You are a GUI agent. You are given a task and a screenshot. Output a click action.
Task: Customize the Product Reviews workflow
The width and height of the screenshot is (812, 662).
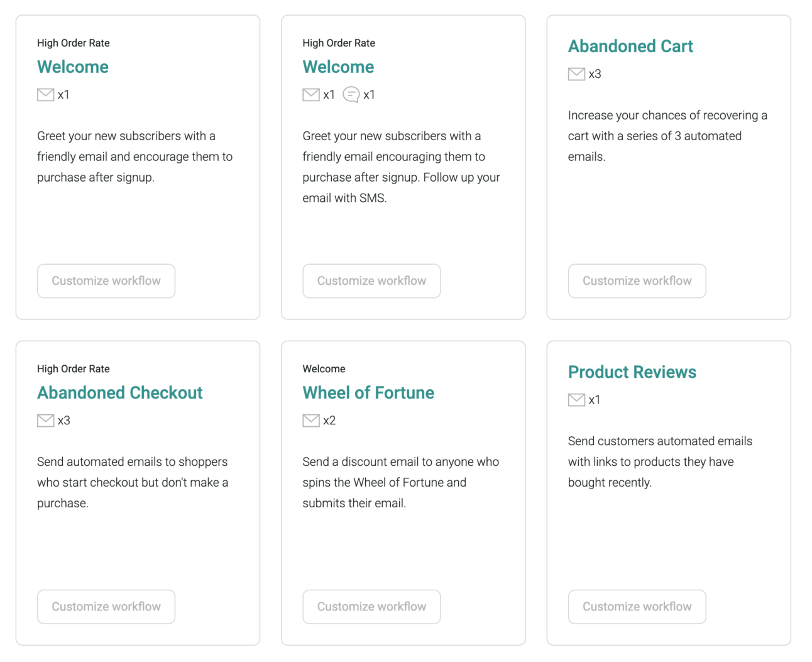point(637,607)
